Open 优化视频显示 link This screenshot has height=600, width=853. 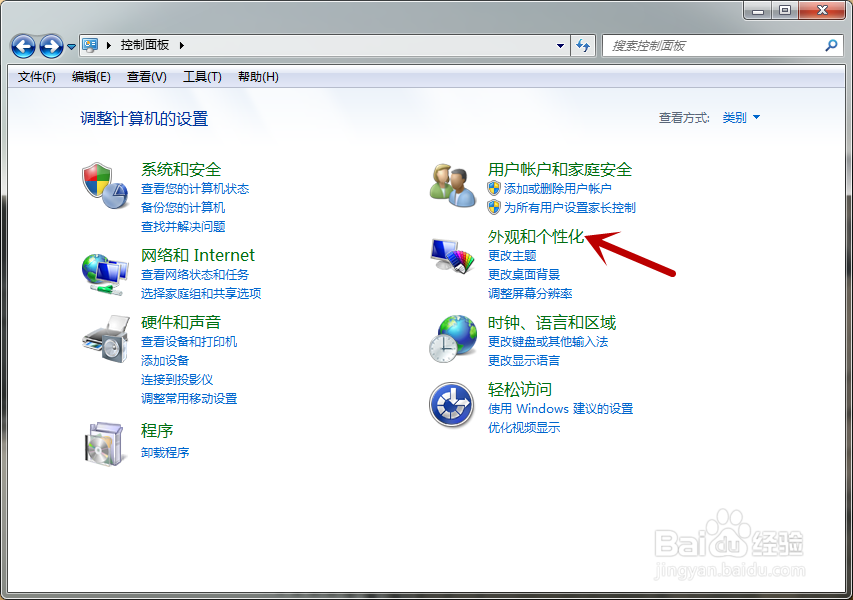tap(524, 428)
